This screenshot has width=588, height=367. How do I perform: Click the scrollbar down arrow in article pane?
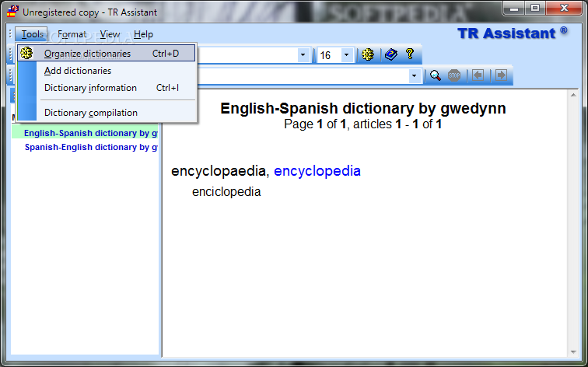[x=573, y=351]
